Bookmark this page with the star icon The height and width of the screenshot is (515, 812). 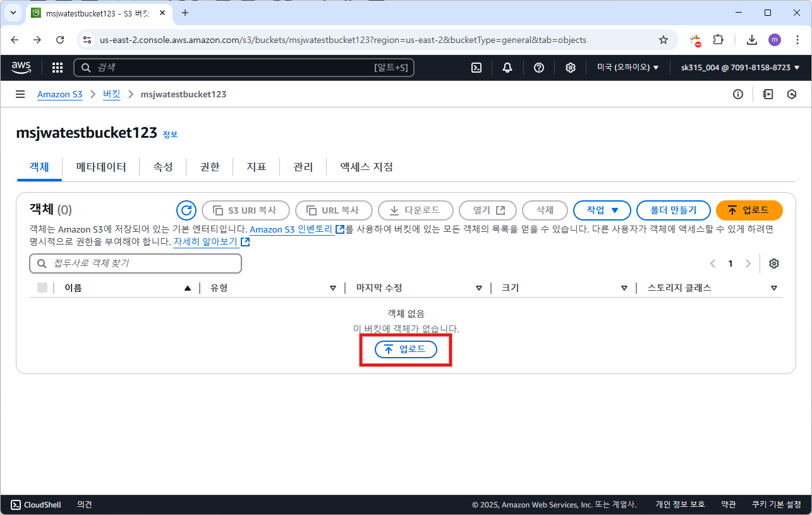(664, 40)
